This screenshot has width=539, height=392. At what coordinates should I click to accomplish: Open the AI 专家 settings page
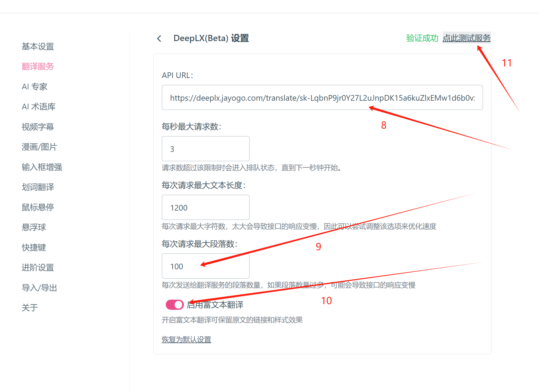pos(35,86)
